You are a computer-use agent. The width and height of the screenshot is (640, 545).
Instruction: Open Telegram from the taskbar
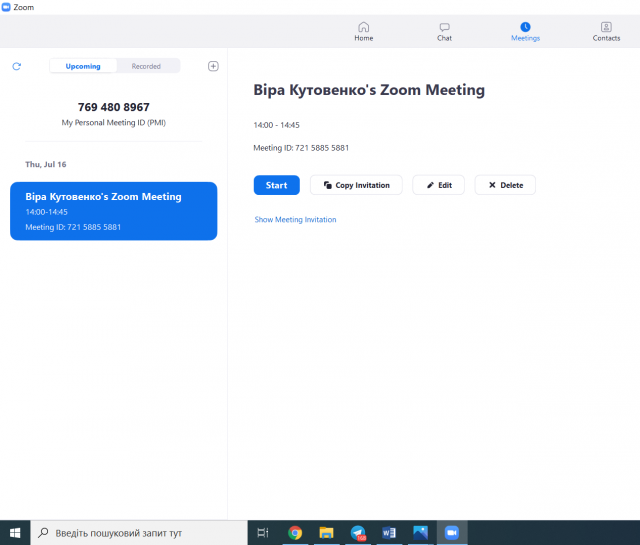357,532
